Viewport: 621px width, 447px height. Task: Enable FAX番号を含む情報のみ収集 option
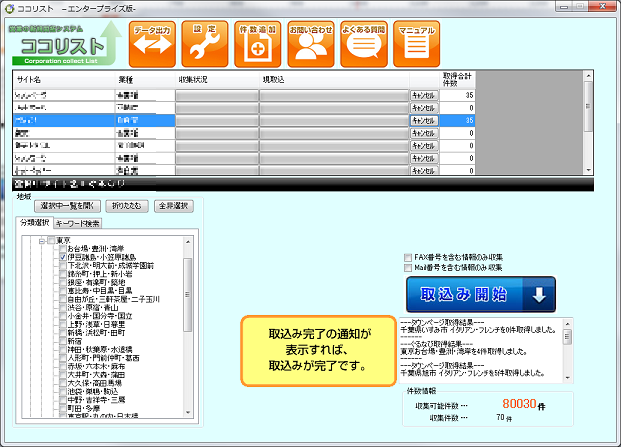pos(408,257)
